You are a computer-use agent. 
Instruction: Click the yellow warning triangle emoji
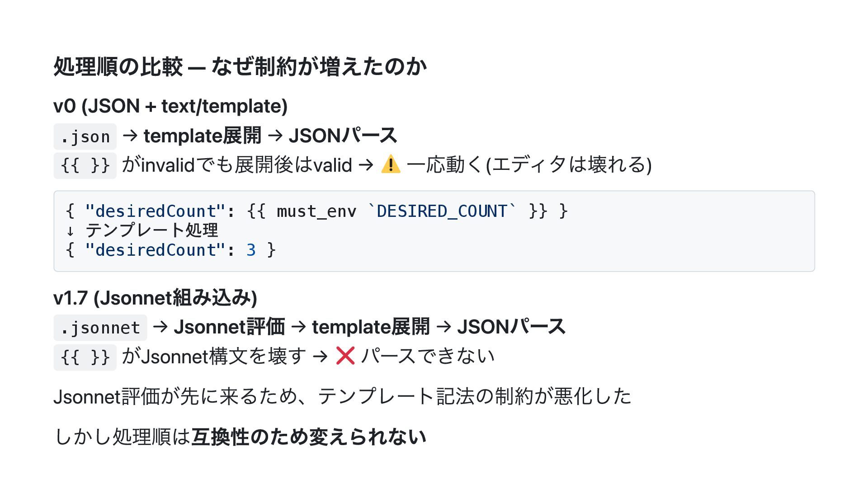click(x=391, y=164)
